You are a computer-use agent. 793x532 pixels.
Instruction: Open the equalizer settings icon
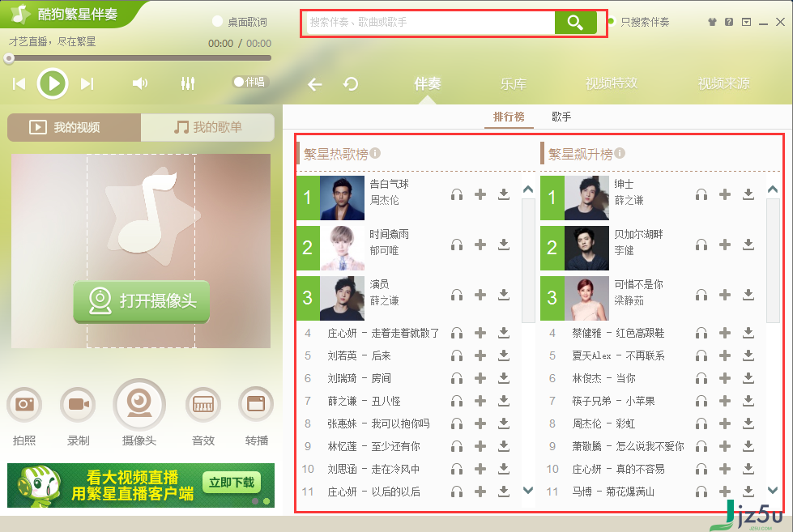[x=188, y=83]
